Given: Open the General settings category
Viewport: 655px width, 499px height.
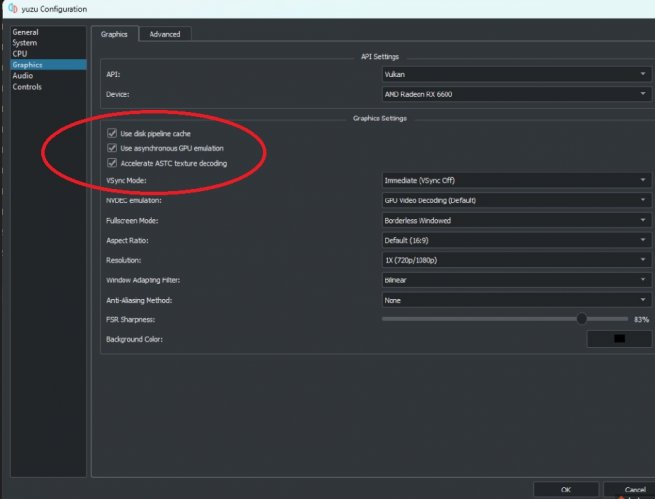Looking at the screenshot, I should (25, 32).
